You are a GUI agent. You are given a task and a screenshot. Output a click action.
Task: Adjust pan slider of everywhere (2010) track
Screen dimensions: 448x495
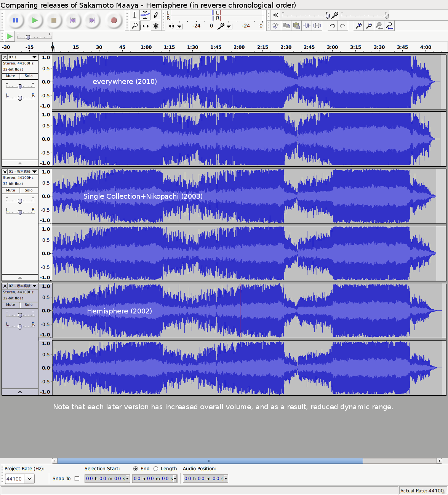(20, 98)
